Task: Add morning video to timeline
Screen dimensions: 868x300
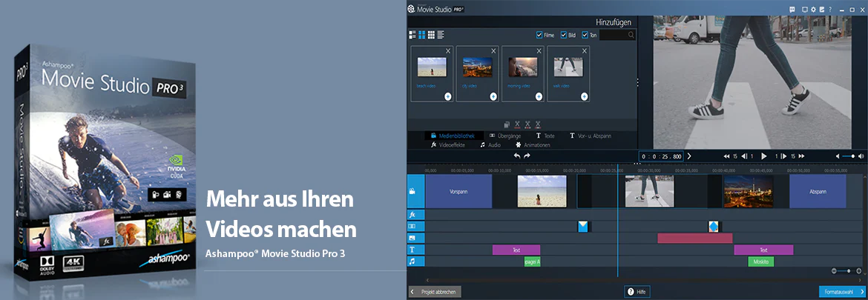Action: (x=538, y=96)
